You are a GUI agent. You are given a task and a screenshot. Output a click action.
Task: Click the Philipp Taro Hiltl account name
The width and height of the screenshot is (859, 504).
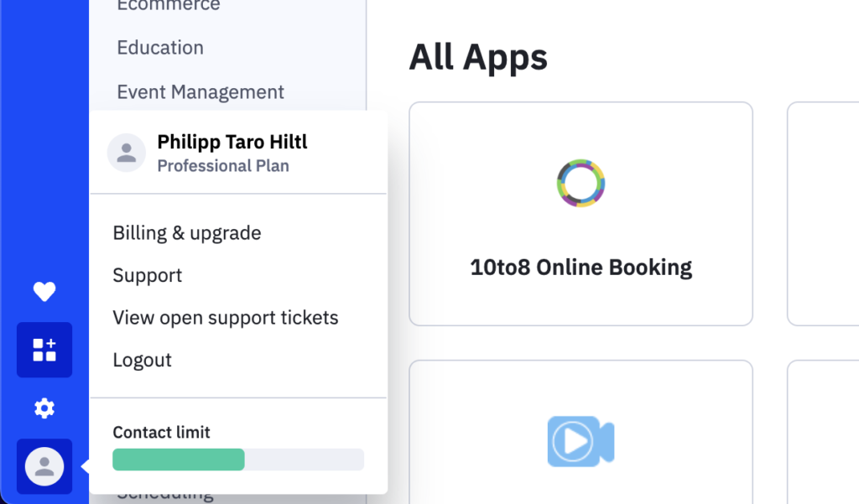[232, 142]
